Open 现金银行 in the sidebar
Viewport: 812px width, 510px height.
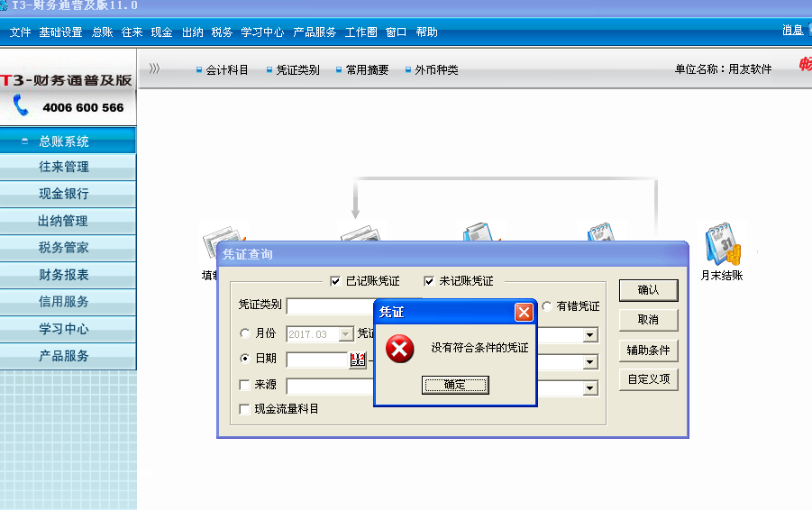(x=68, y=194)
